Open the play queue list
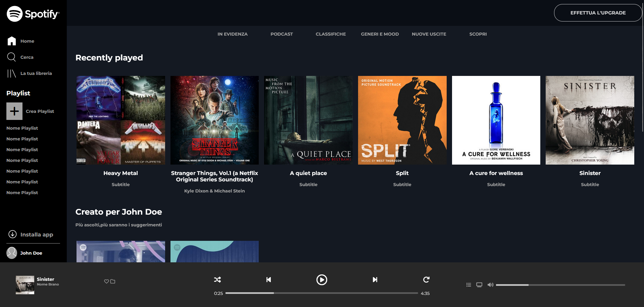Viewport: 644px width, 307px height. [x=468, y=284]
